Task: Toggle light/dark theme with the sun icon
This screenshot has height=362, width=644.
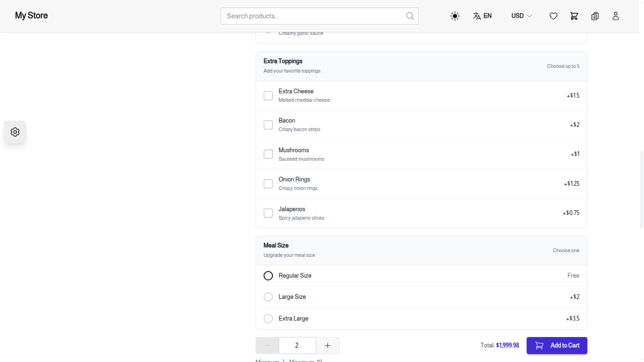Action: coord(454,16)
